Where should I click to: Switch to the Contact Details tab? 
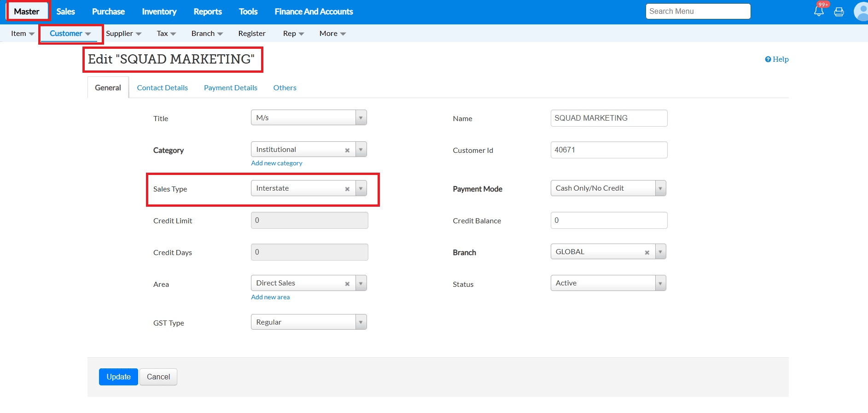tap(162, 88)
